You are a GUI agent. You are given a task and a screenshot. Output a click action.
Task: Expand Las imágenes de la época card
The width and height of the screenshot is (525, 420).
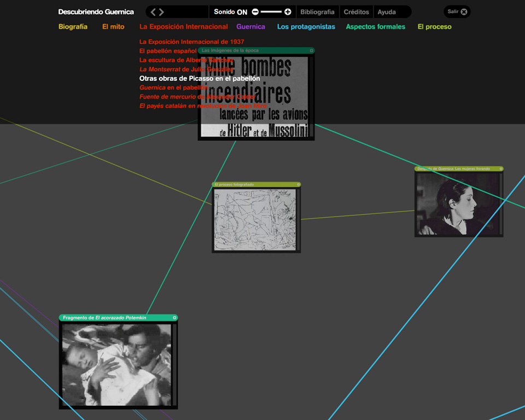[x=311, y=50]
